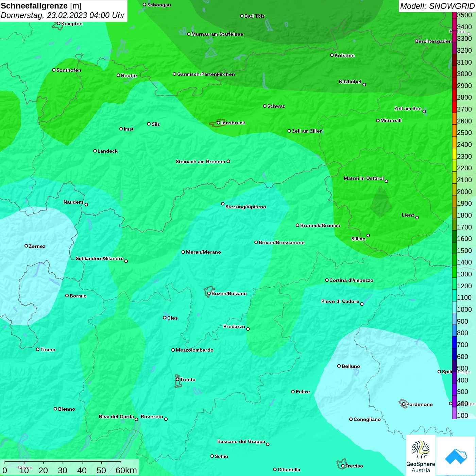Click the date 'Donnerstag, 23.02.2023 04:00 Uhr'

tap(63, 15)
